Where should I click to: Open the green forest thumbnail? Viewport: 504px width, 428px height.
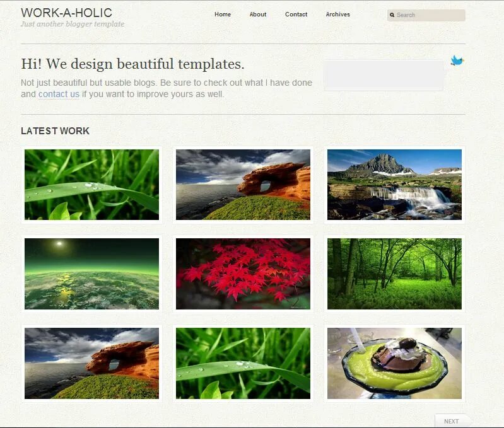394,274
